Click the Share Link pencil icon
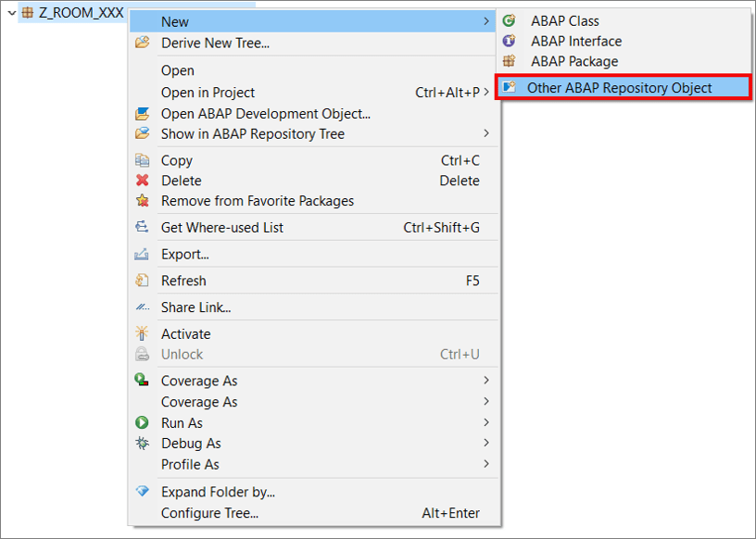This screenshot has height=539, width=756. point(144,307)
